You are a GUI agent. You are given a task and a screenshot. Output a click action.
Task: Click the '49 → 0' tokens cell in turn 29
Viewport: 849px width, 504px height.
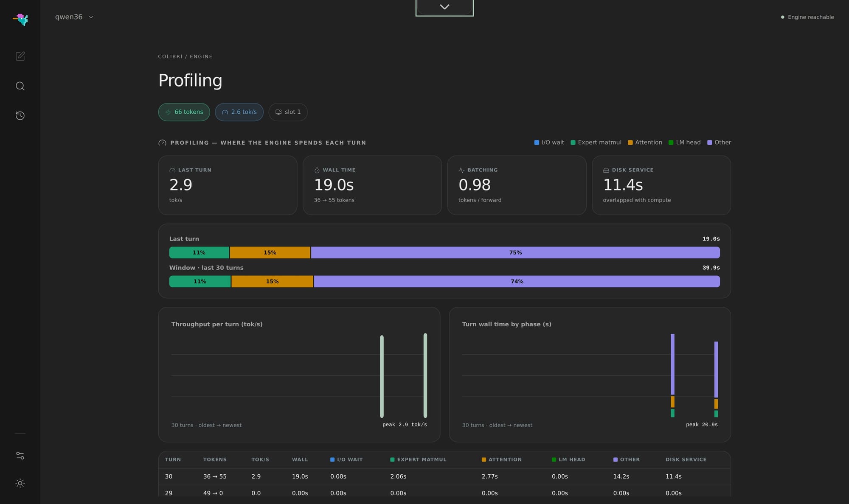point(213,493)
